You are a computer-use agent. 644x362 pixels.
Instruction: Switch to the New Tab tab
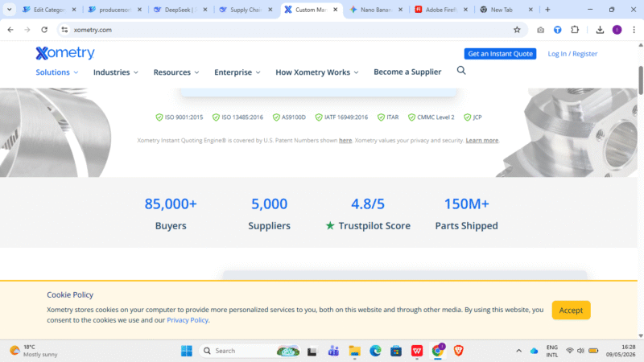click(506, 10)
